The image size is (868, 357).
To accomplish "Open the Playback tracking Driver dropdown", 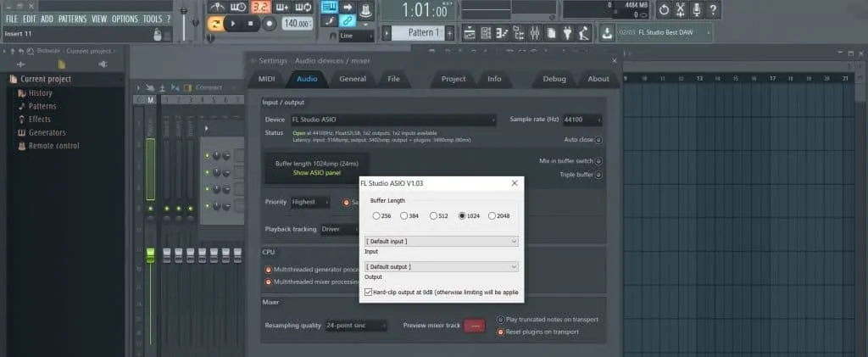I will click(339, 229).
